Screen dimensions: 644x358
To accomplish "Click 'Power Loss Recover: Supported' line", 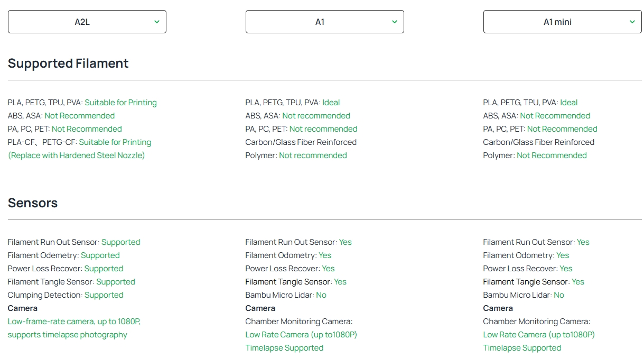I will click(66, 269).
